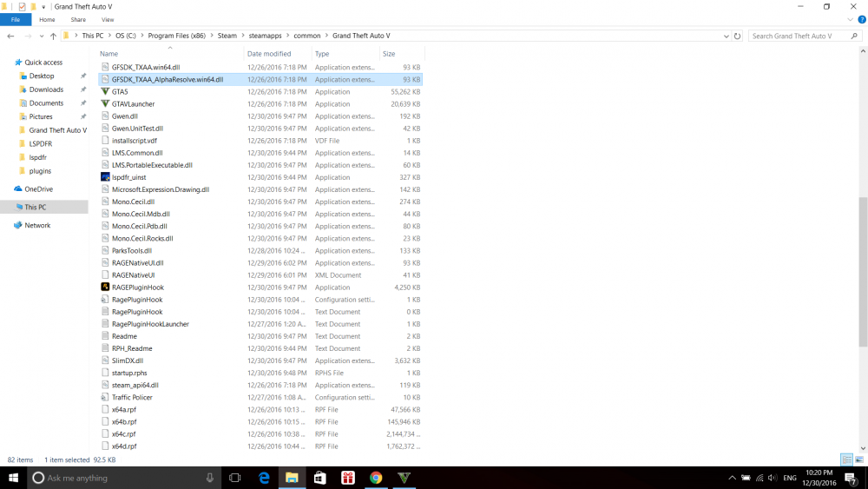Click the vertical scrollbar thumb in file list
The height and width of the screenshot is (489, 868).
pos(863,272)
